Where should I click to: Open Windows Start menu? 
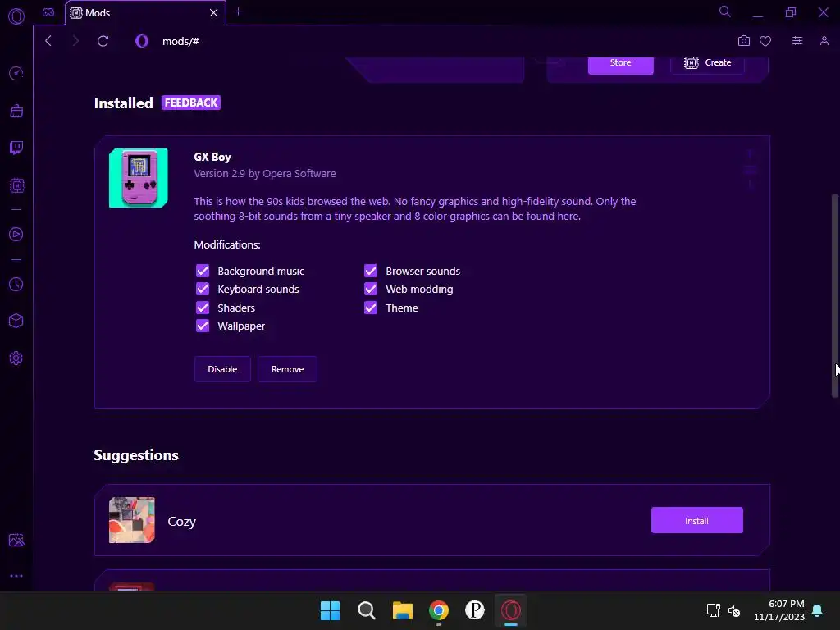[x=330, y=610]
